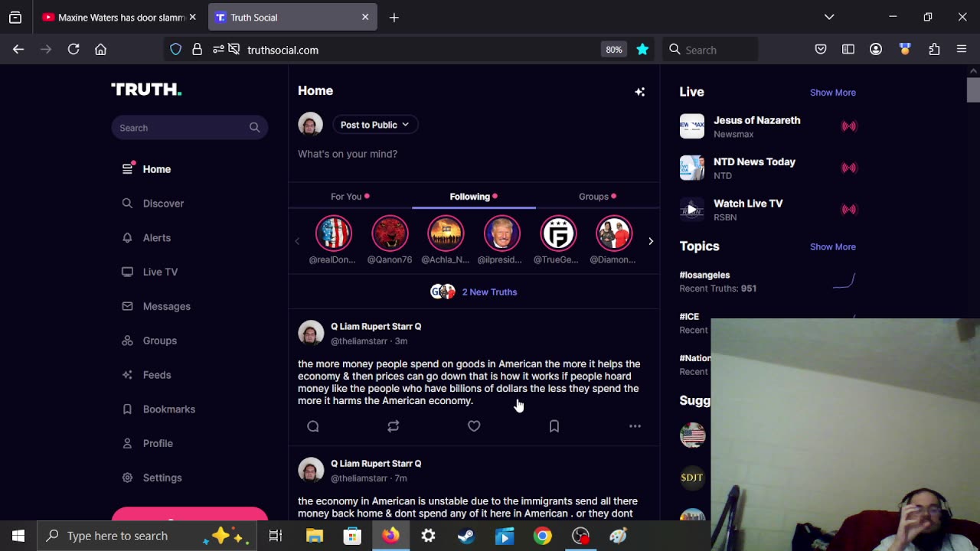Like the 3m post with heart
Screen dimensions: 980x551
click(474, 426)
